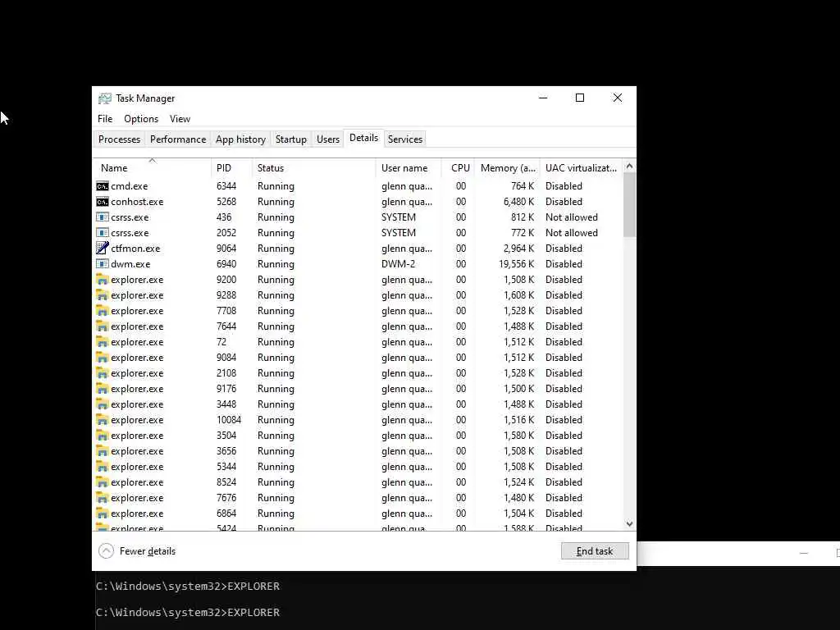Screen dimensions: 840x630
Task: Click explorer.exe icon for PID 9200
Action: click(102, 279)
